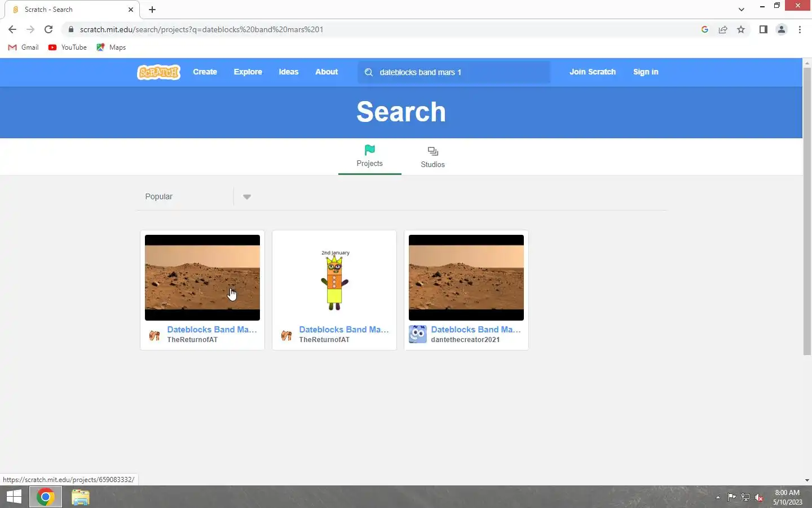Bookmark this page with the star icon

[741, 29]
